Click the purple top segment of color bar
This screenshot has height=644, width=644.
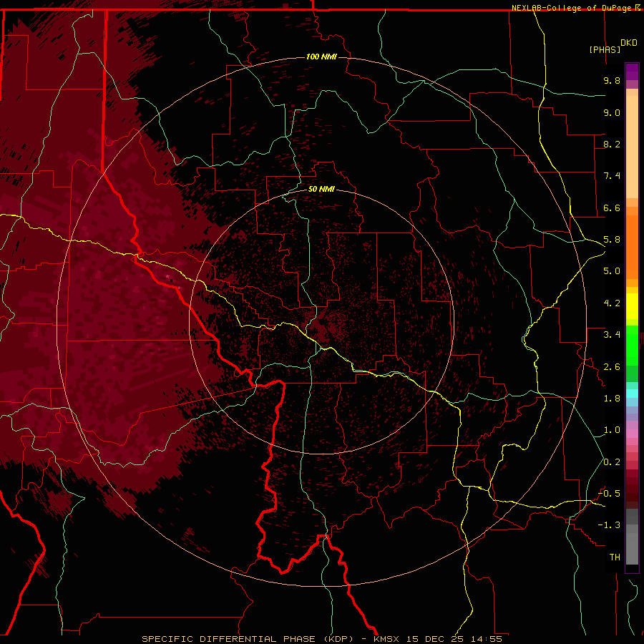(x=632, y=72)
